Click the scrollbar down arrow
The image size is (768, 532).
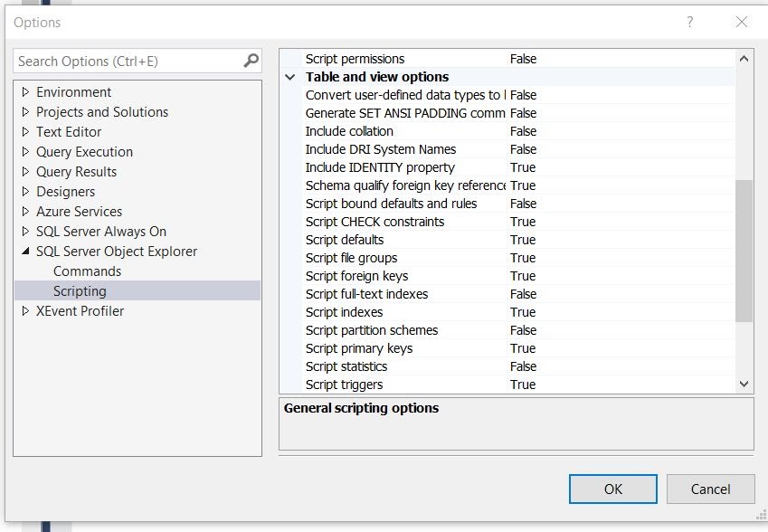click(x=744, y=385)
